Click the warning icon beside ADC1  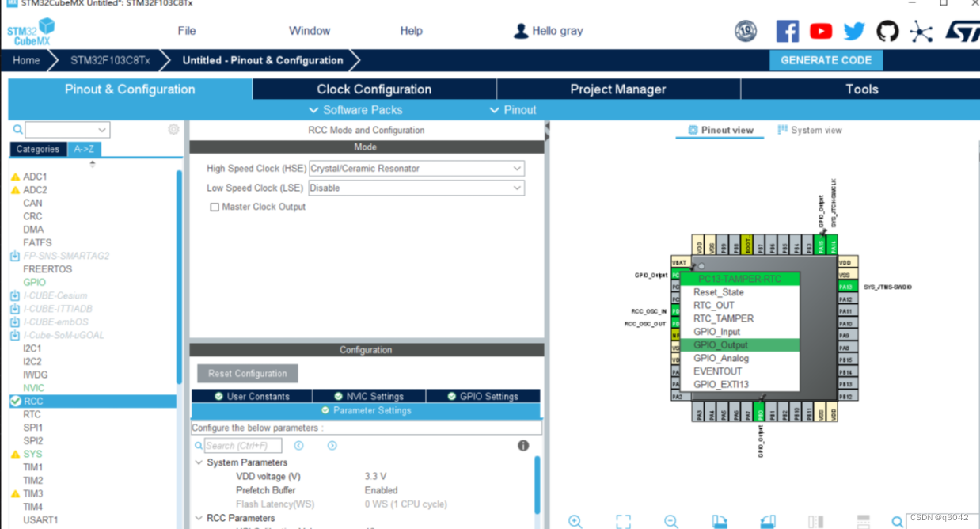[15, 177]
